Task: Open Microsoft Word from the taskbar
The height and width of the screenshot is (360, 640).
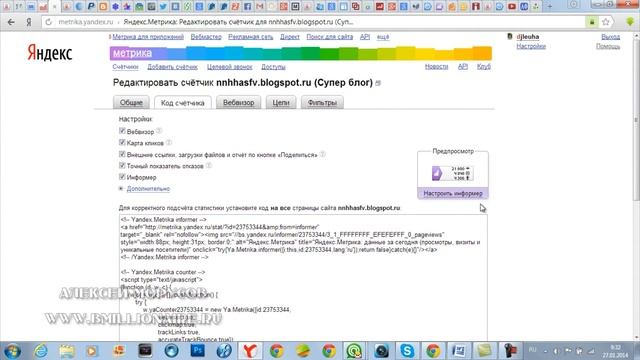Action: [459, 351]
